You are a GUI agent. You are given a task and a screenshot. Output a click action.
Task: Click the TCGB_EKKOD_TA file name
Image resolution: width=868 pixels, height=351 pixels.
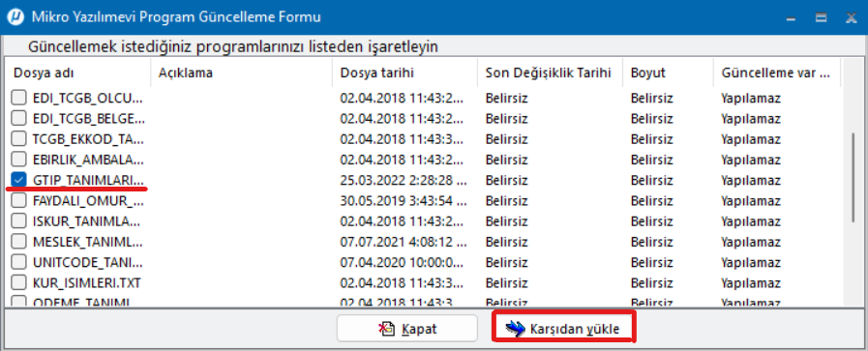tap(88, 140)
